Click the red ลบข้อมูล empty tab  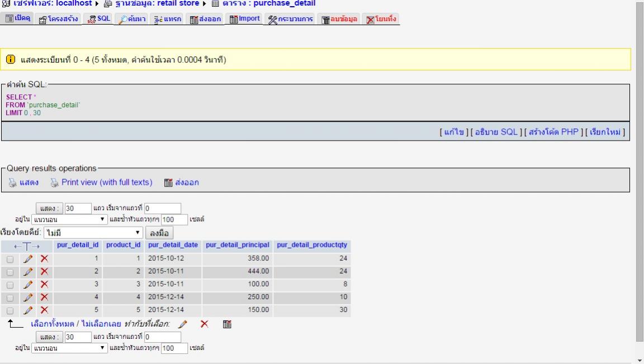[x=339, y=19]
